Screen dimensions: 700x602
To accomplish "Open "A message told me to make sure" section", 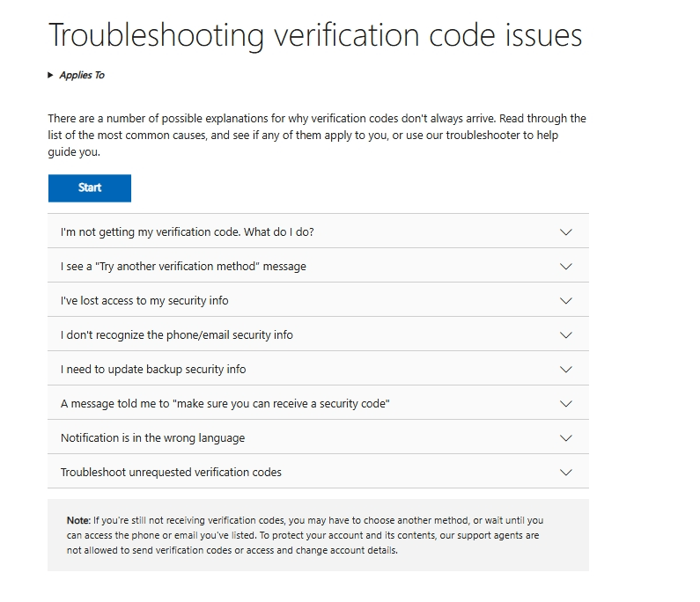I will point(319,402).
